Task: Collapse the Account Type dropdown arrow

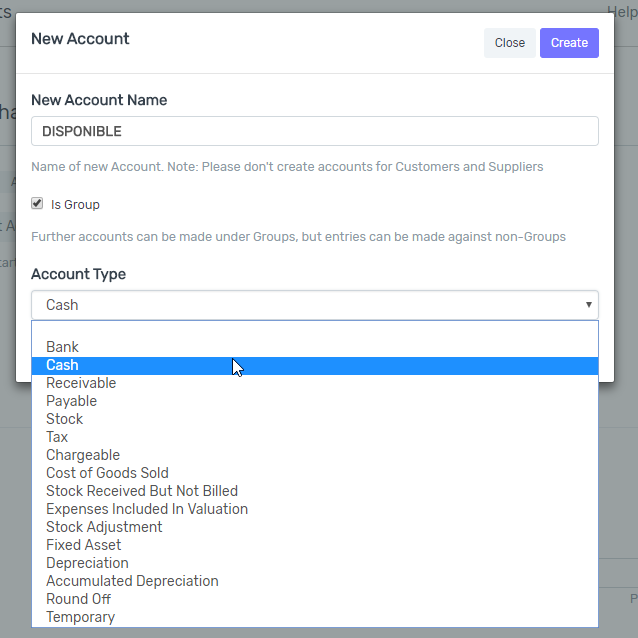Action: tap(588, 305)
